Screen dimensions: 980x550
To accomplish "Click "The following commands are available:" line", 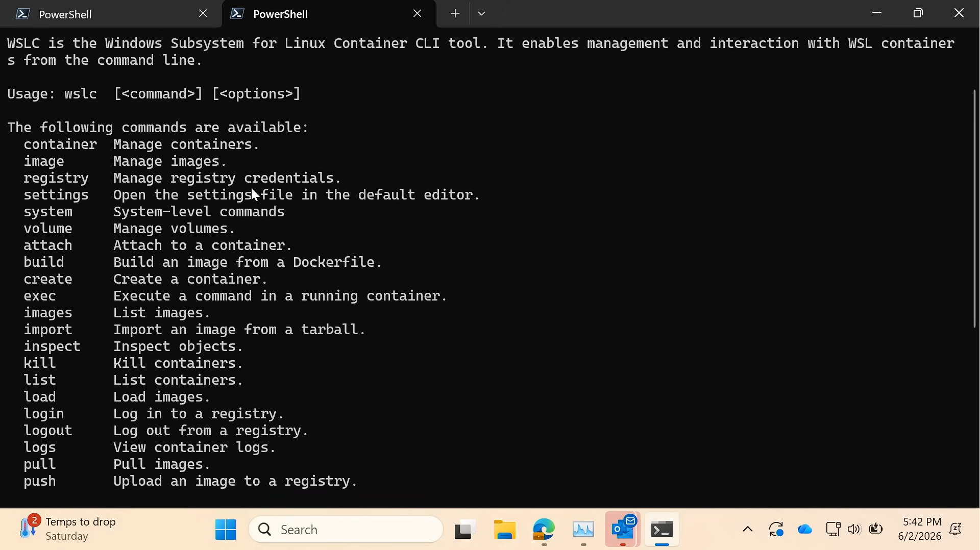I will [x=158, y=128].
